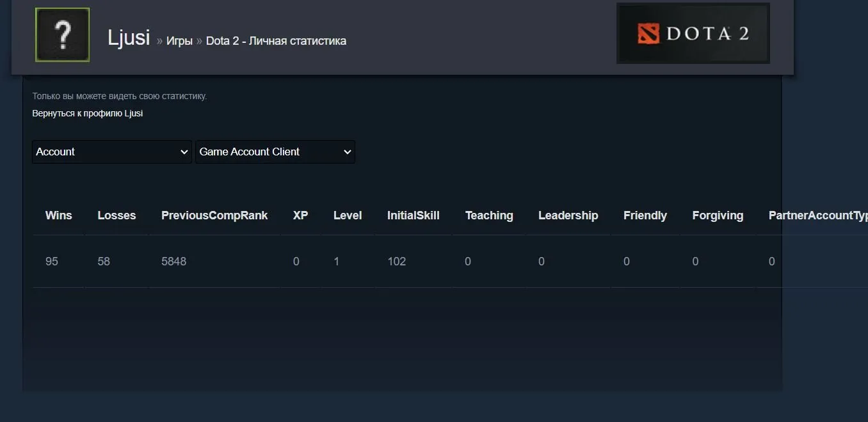
Task: Click the Leadership column header
Action: (x=568, y=215)
